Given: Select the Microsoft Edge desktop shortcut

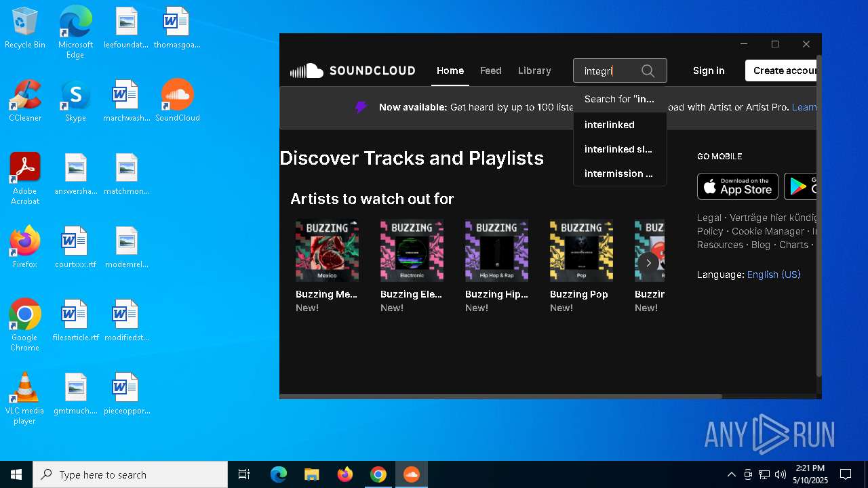Looking at the screenshot, I should click(75, 33).
